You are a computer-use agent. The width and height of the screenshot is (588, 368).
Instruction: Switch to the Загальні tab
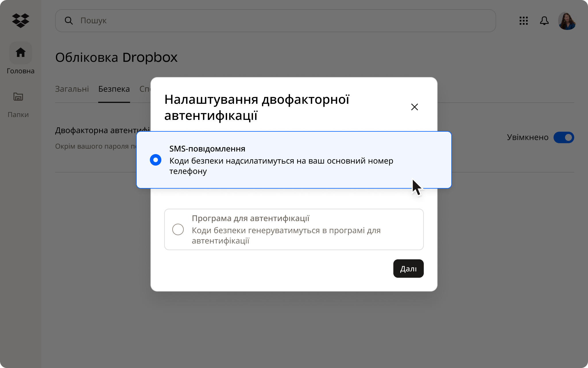72,89
